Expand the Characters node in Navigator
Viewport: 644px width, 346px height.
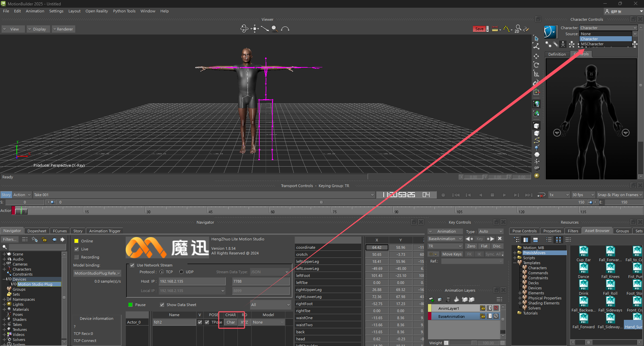click(4, 269)
